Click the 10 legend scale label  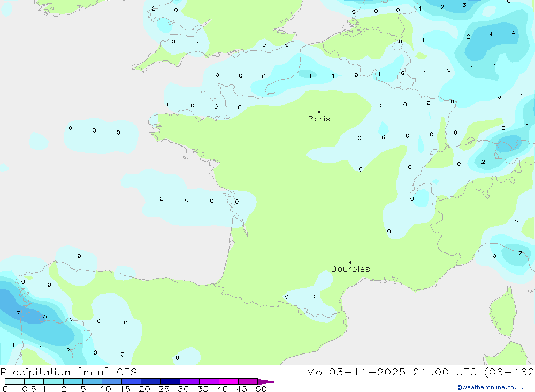(106, 389)
